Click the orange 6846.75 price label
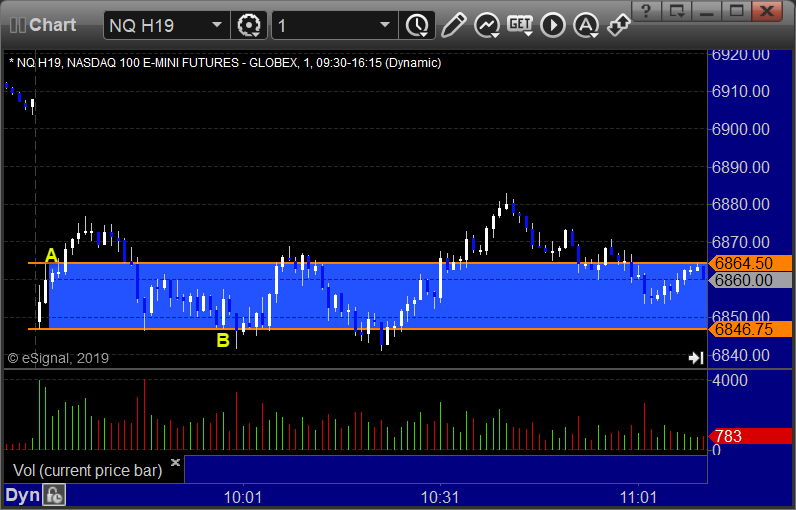 pyautogui.click(x=751, y=329)
